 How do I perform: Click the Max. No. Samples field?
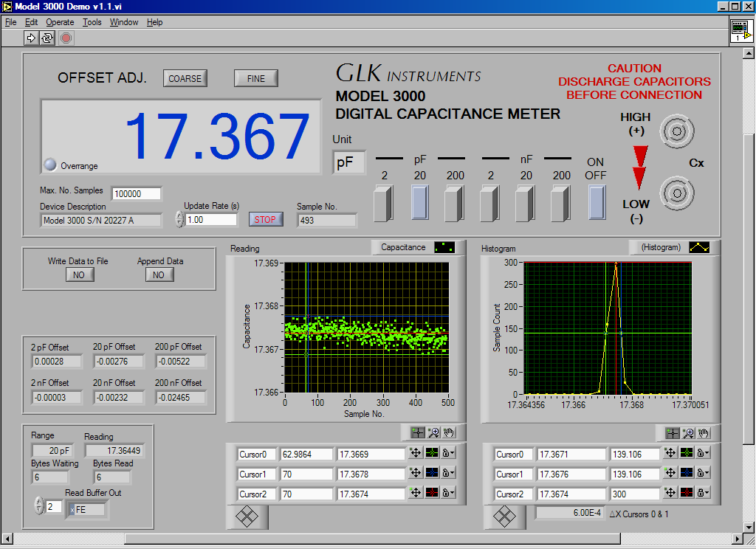[x=137, y=194]
